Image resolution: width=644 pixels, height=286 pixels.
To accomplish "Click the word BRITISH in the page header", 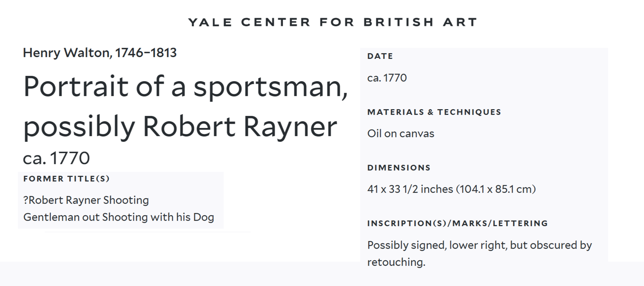I will tap(399, 22).
